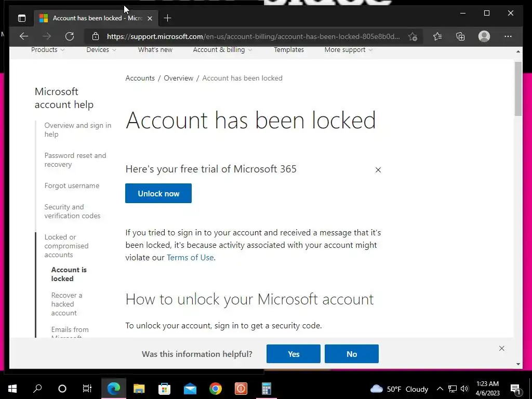Viewport: 532px width, 399px height.
Task: Open Cortana circle on taskbar
Action: [62, 389]
